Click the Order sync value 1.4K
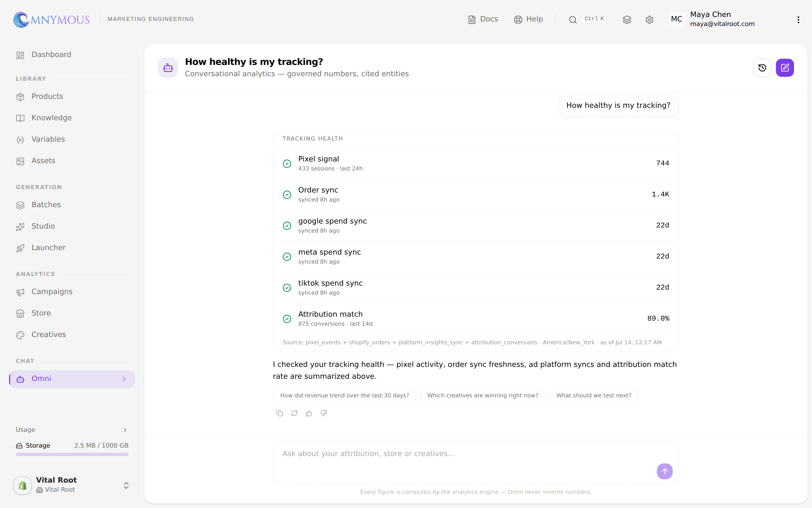 tap(660, 194)
